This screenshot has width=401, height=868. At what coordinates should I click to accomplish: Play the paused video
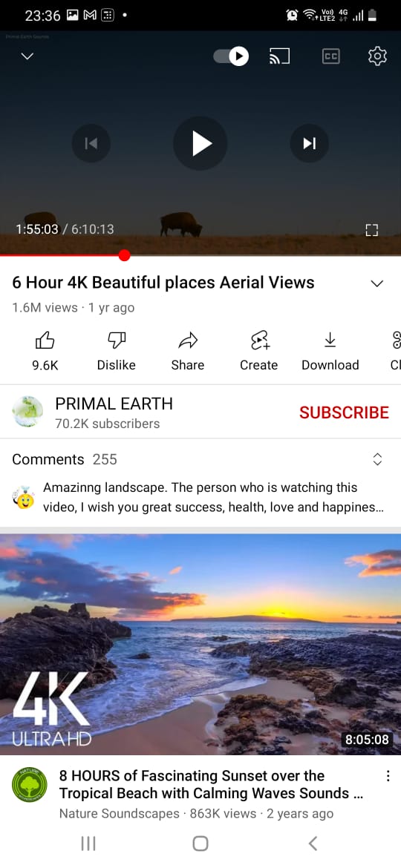point(200,143)
